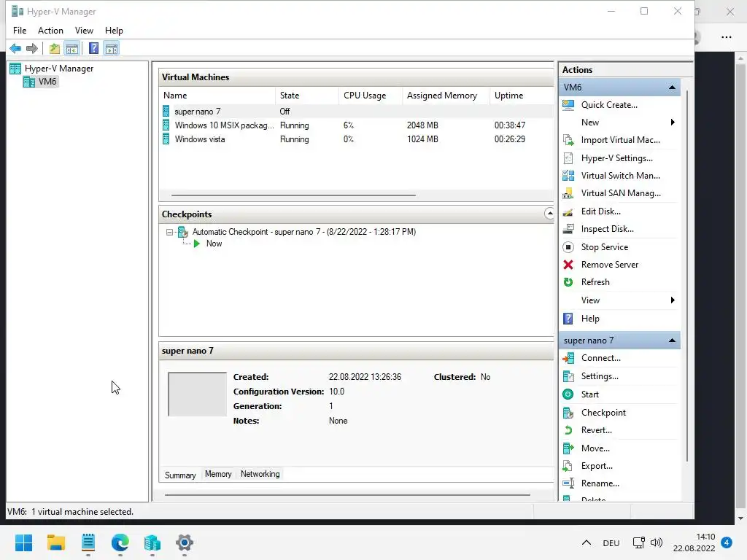
Task: Expand the New submenu arrow
Action: [673, 122]
